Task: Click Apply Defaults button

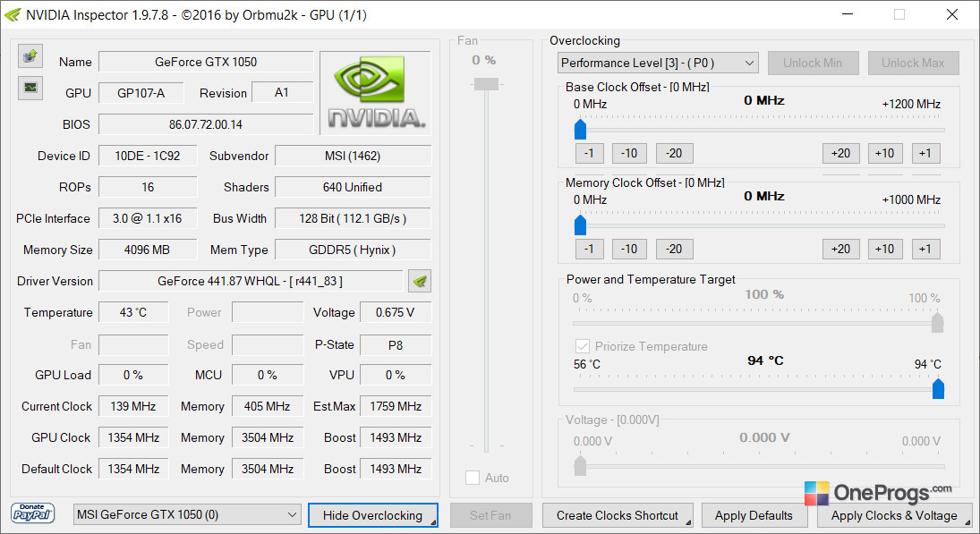Action: pyautogui.click(x=754, y=515)
